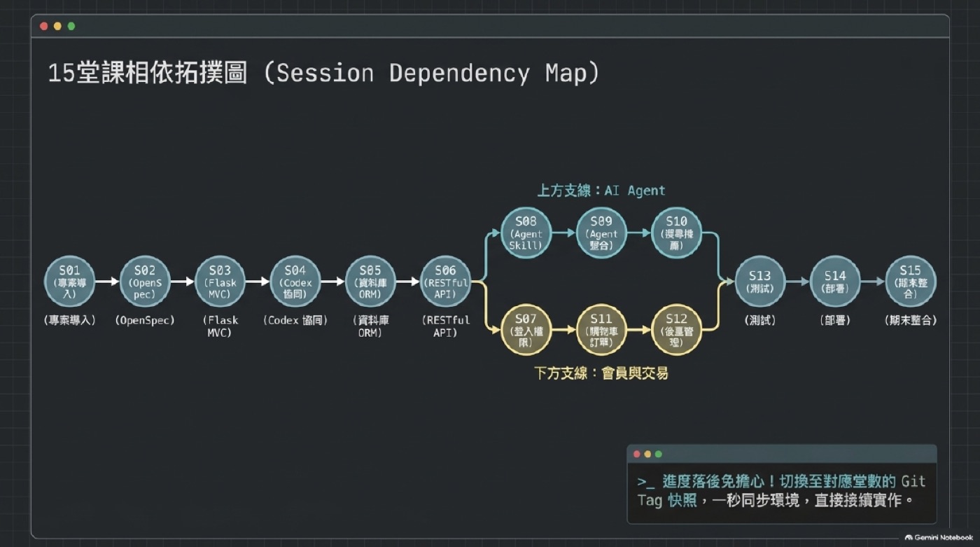The image size is (980, 547).
Task: Click the Gemini Notebook logo
Action: point(939,537)
